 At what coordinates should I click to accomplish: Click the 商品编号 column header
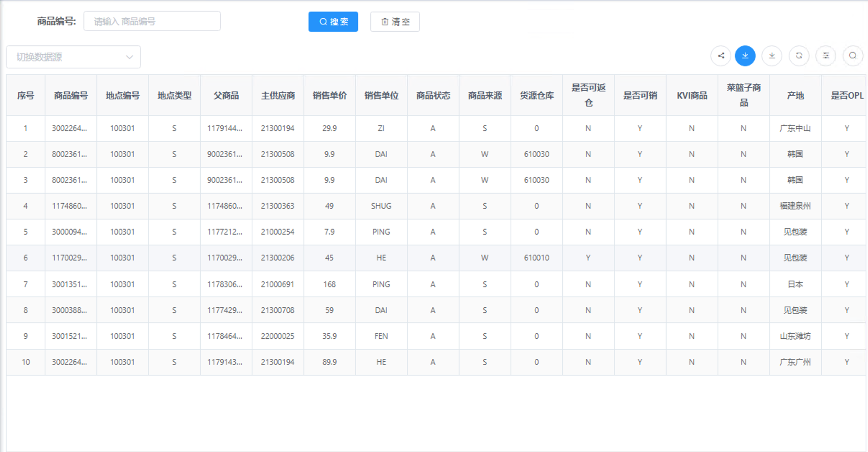pyautogui.click(x=70, y=95)
